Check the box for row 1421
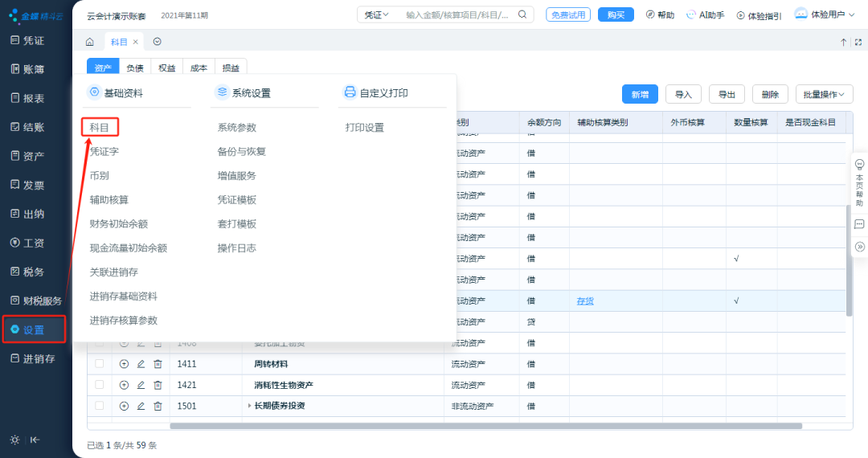 coord(99,384)
